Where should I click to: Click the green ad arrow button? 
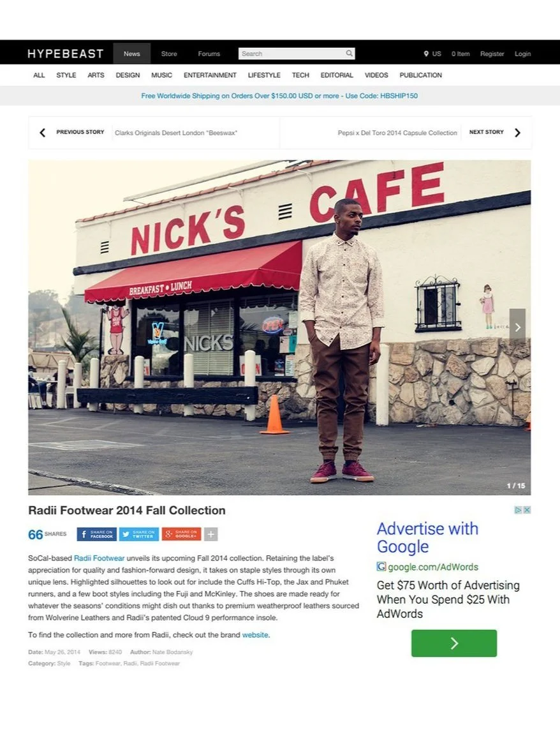(453, 643)
